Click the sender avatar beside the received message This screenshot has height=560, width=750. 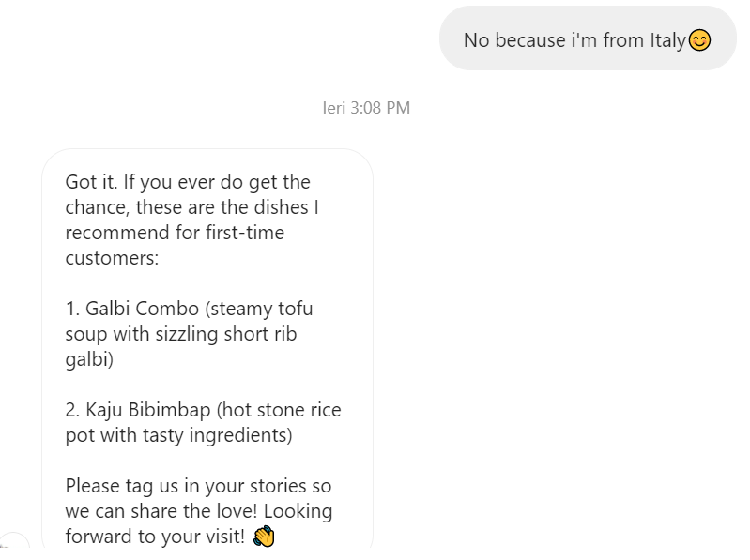[x=11, y=546]
